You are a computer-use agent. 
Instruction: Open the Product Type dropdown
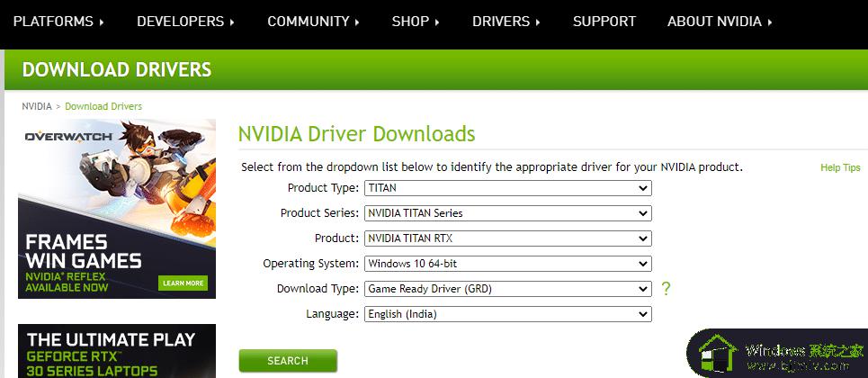(507, 188)
